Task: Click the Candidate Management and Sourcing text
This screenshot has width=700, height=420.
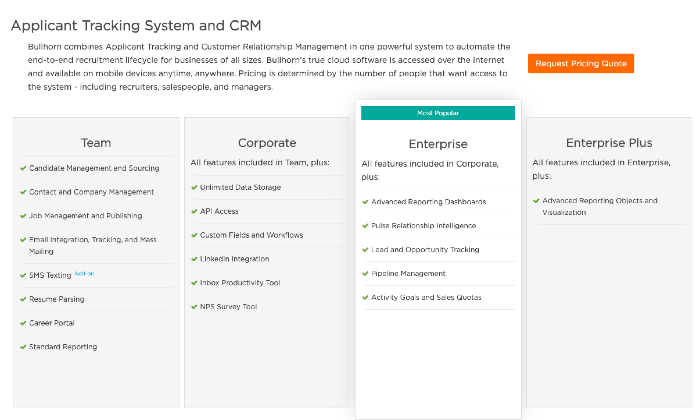Action: 94,168
